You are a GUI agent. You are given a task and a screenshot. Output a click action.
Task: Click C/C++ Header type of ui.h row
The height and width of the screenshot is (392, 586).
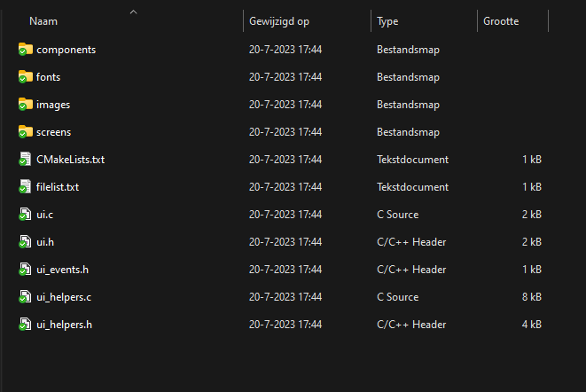pyautogui.click(x=411, y=242)
